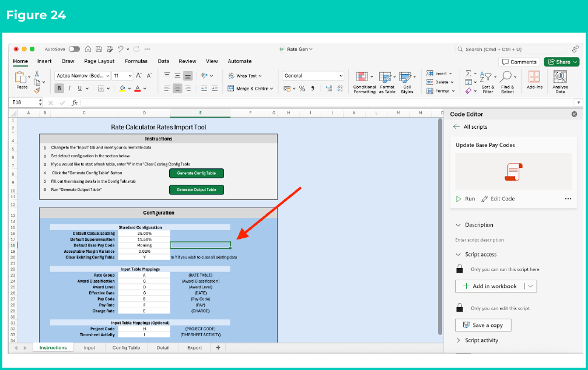Viewport: 588px width, 370px height.
Task: Click the Redo icon
Action: pyautogui.click(x=136, y=49)
